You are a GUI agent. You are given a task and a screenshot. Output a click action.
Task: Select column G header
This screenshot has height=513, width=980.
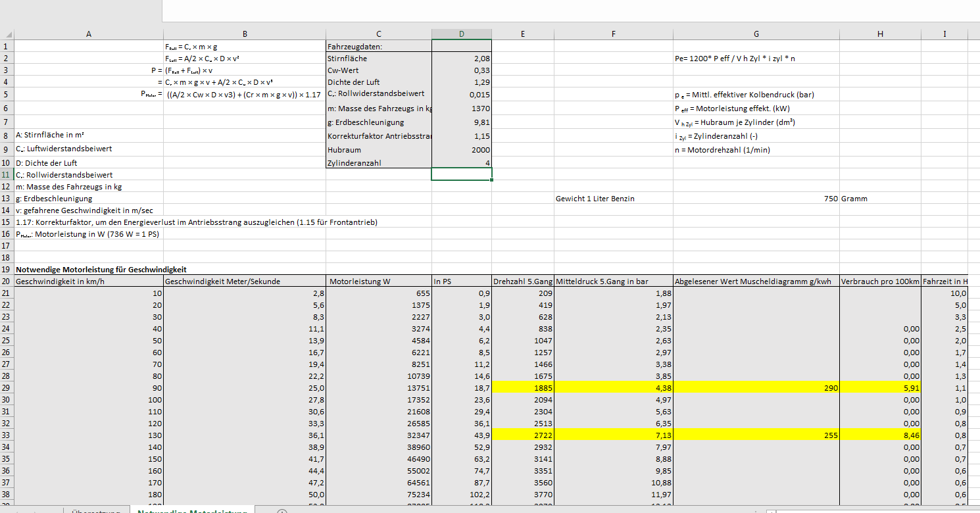point(756,34)
